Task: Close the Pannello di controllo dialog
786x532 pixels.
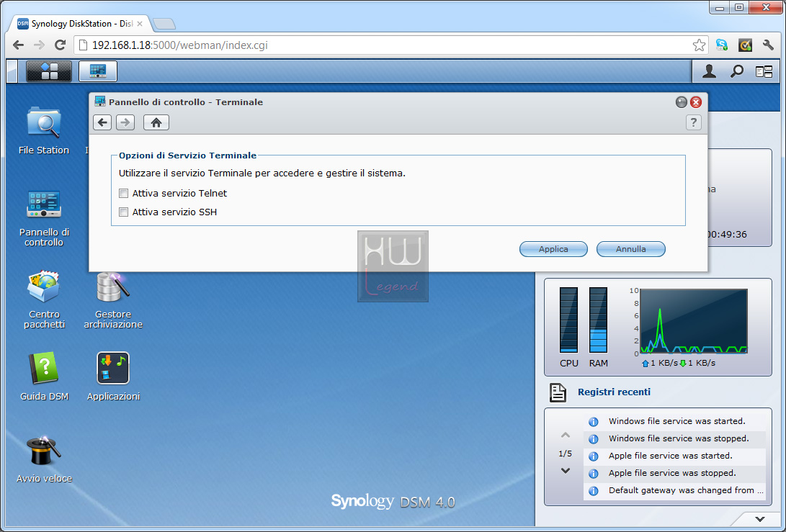Action: pyautogui.click(x=696, y=102)
